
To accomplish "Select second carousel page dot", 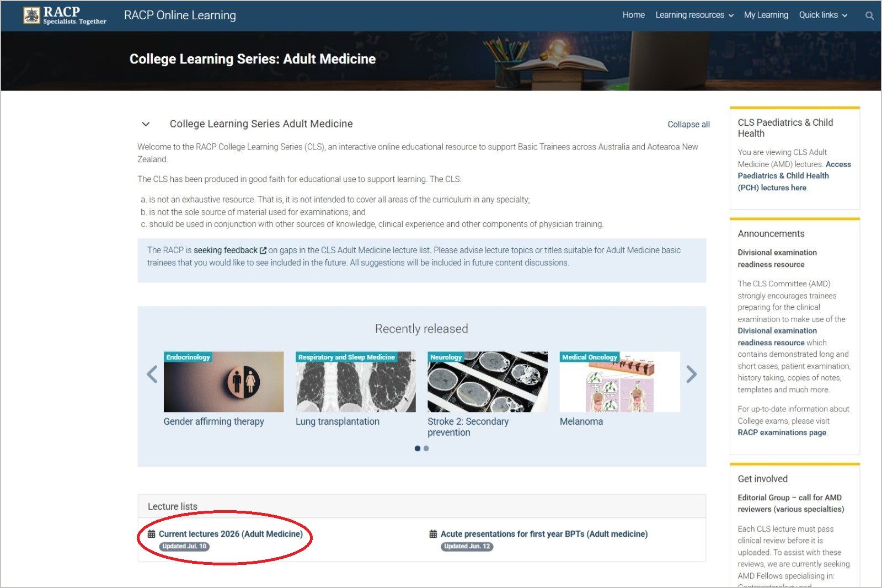I will 426,448.
